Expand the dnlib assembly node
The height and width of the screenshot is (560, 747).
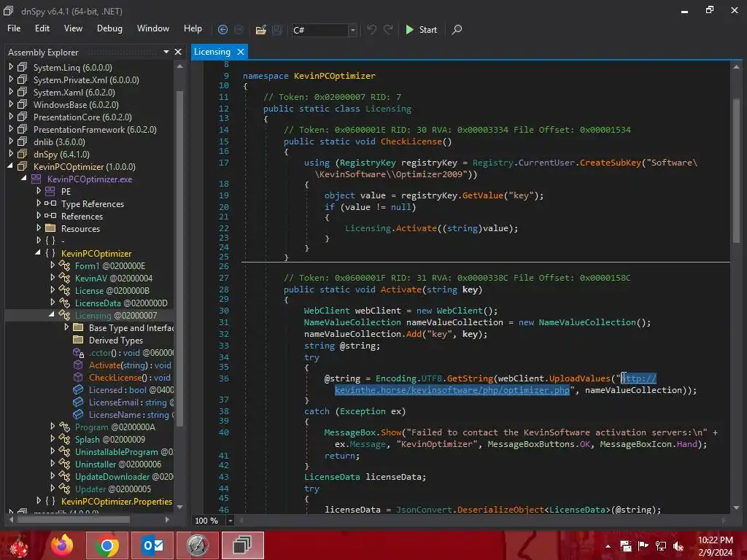(11, 141)
